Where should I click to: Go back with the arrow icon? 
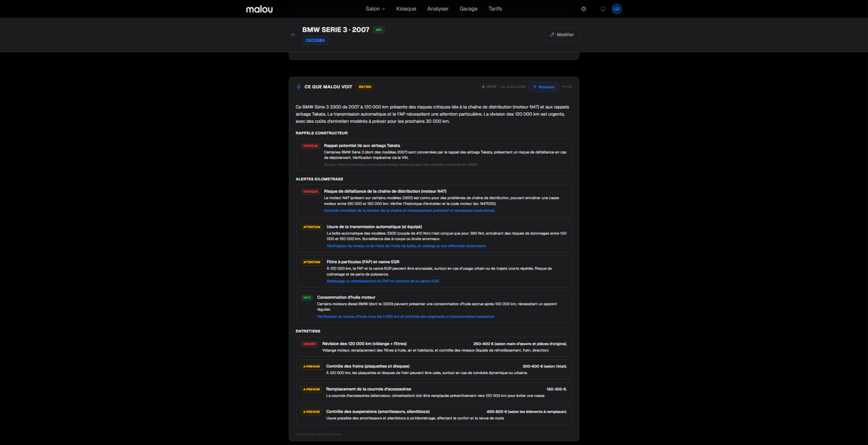pos(294,35)
